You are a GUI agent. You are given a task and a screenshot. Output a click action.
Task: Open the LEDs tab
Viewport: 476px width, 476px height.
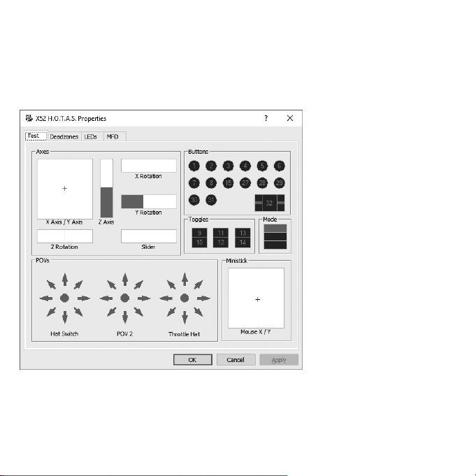(x=92, y=136)
